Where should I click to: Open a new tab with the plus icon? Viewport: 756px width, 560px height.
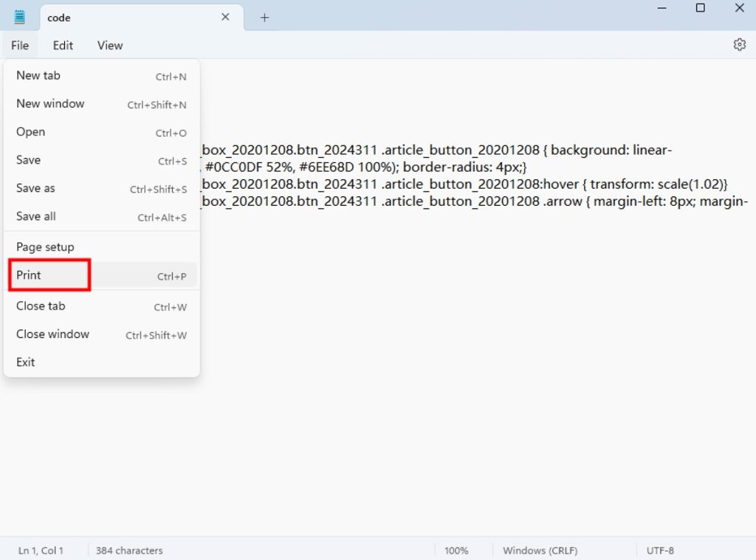click(x=264, y=17)
